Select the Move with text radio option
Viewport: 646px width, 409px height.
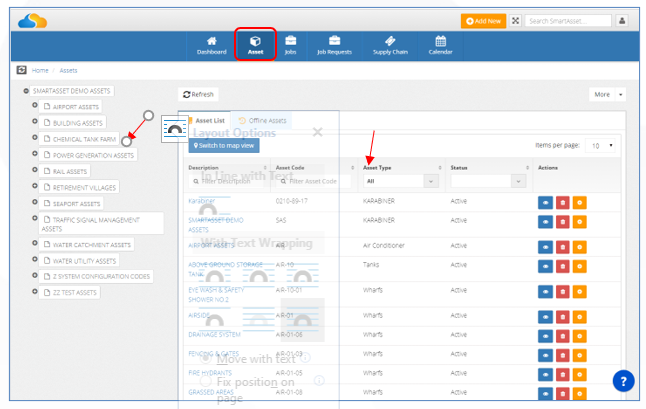point(206,358)
